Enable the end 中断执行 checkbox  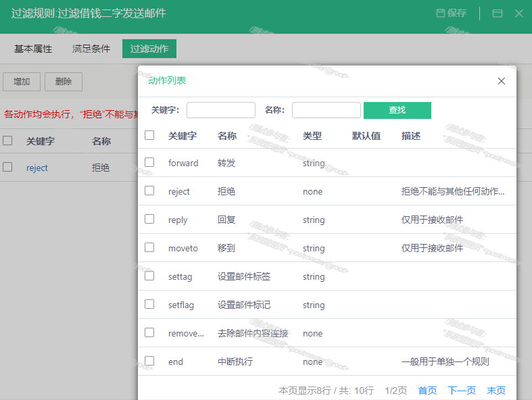149,361
